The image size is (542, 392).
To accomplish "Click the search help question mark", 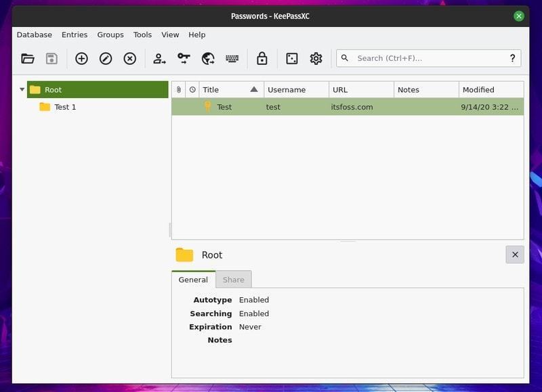I will pos(512,58).
